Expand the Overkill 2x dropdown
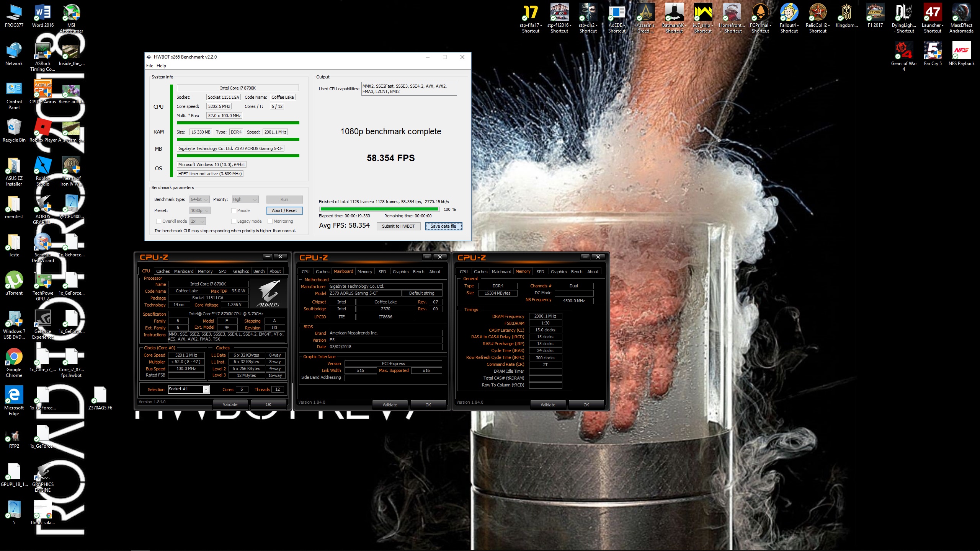This screenshot has width=980, height=551. pos(198,221)
